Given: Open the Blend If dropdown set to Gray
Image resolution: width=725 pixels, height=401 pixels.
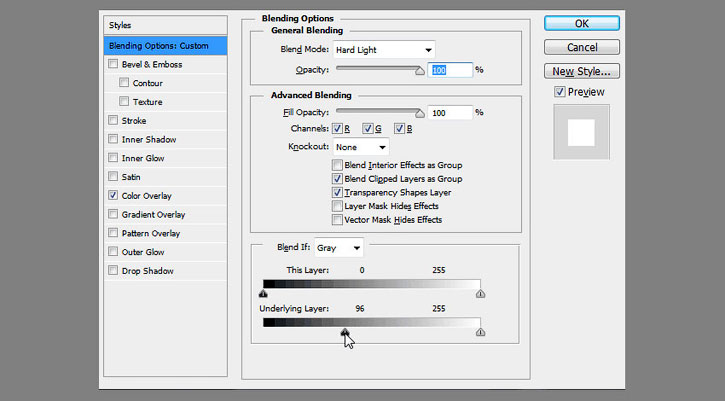Looking at the screenshot, I should tap(338, 248).
